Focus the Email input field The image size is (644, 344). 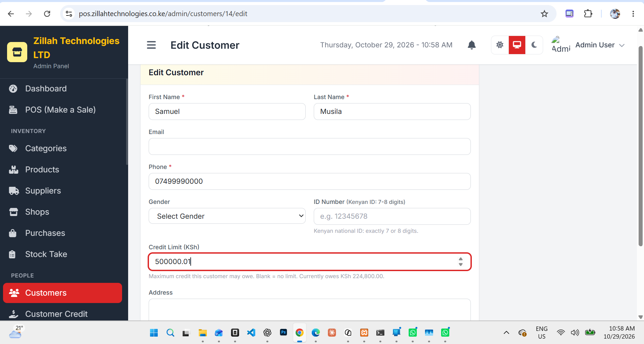pos(310,146)
